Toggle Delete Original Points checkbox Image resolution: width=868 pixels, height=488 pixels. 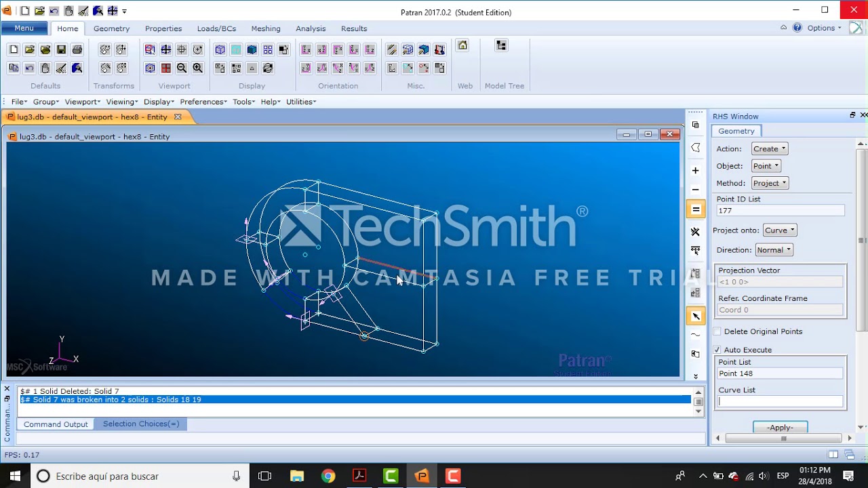point(717,331)
